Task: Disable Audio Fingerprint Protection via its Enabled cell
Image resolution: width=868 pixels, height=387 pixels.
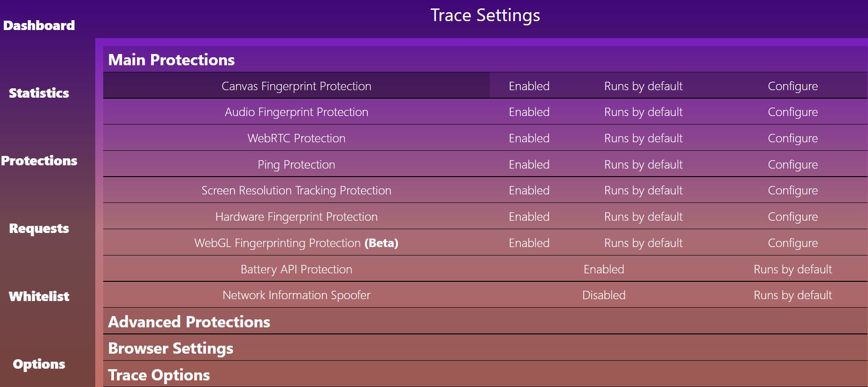Action: tap(529, 112)
